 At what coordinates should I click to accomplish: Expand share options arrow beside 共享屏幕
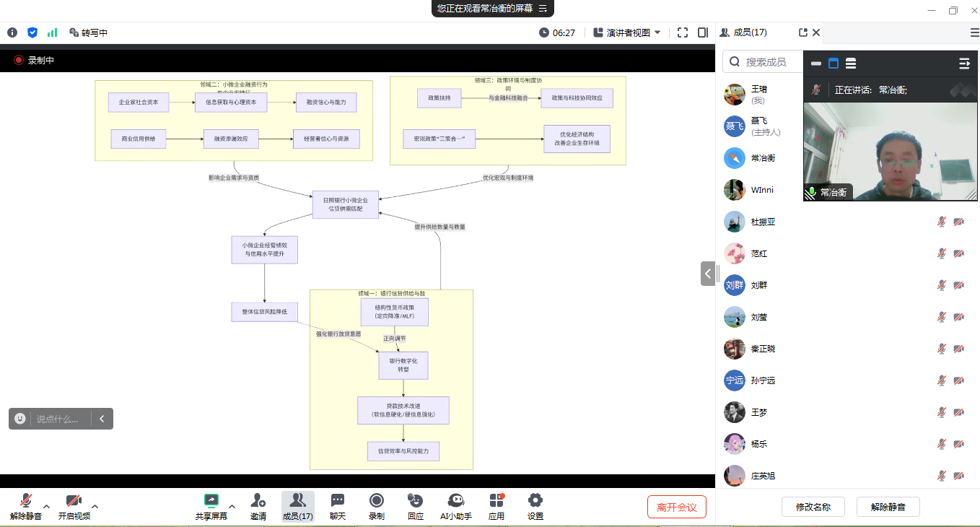coord(232,505)
